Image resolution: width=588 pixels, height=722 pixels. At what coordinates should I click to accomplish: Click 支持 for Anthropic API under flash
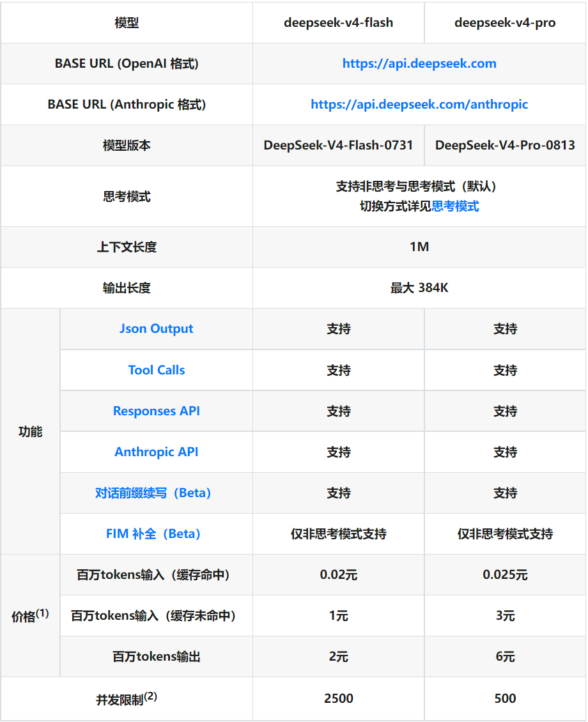click(339, 452)
